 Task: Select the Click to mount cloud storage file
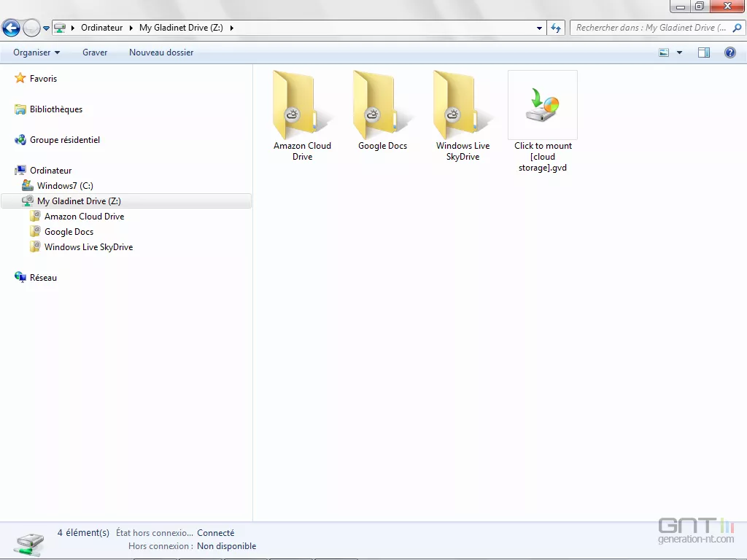click(x=543, y=106)
